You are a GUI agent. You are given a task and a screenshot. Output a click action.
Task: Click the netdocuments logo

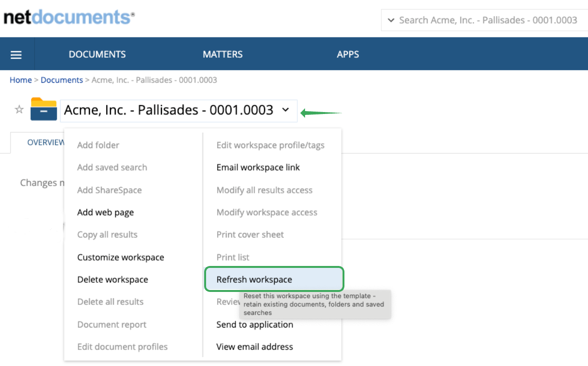pos(69,17)
